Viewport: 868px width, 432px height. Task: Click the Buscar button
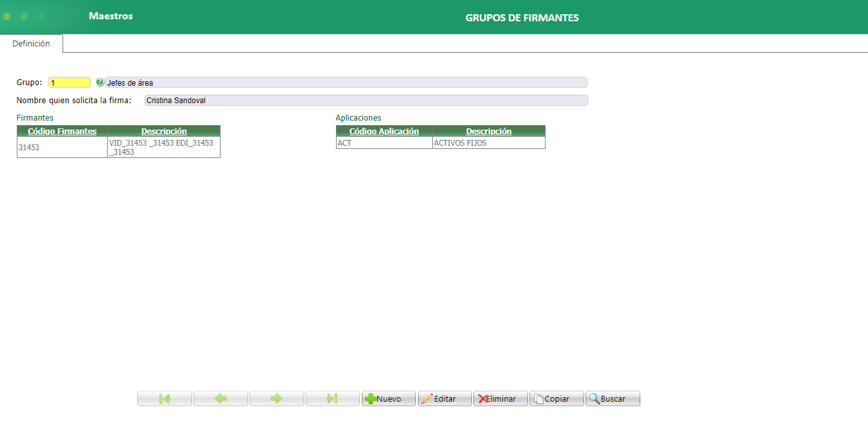click(x=613, y=398)
